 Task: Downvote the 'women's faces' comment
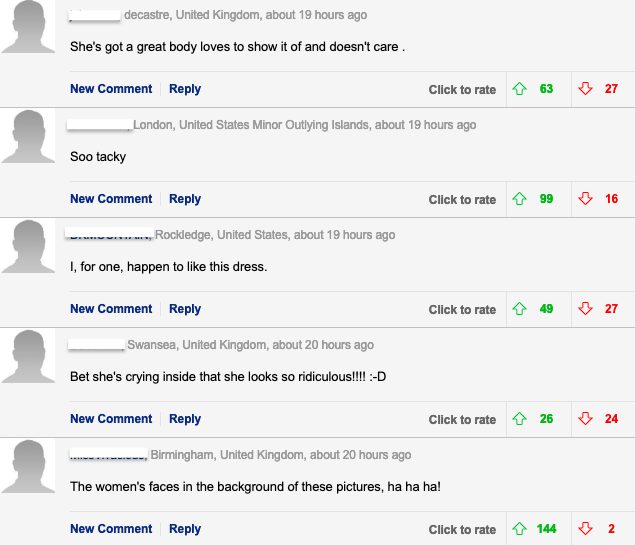[x=586, y=529]
